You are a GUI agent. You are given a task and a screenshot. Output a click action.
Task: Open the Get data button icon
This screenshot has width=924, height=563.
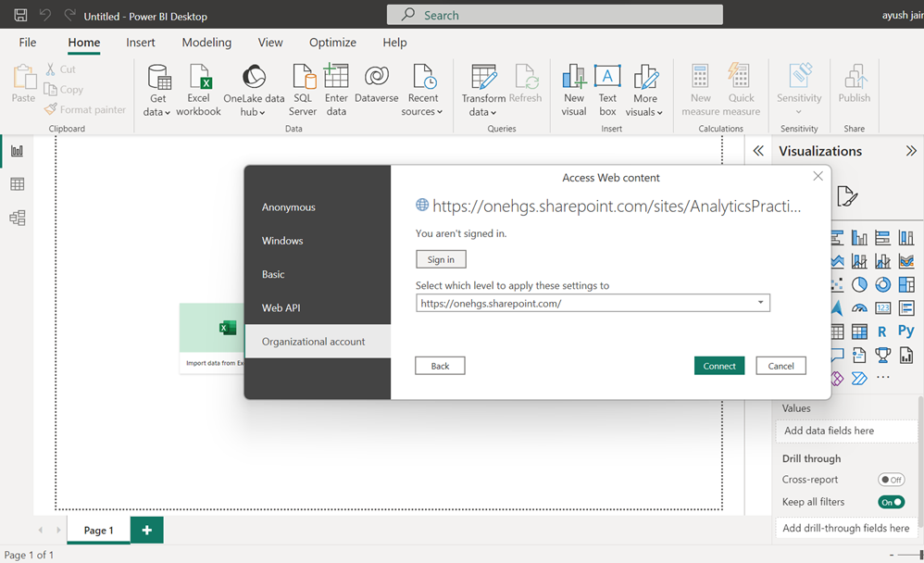pos(158,77)
